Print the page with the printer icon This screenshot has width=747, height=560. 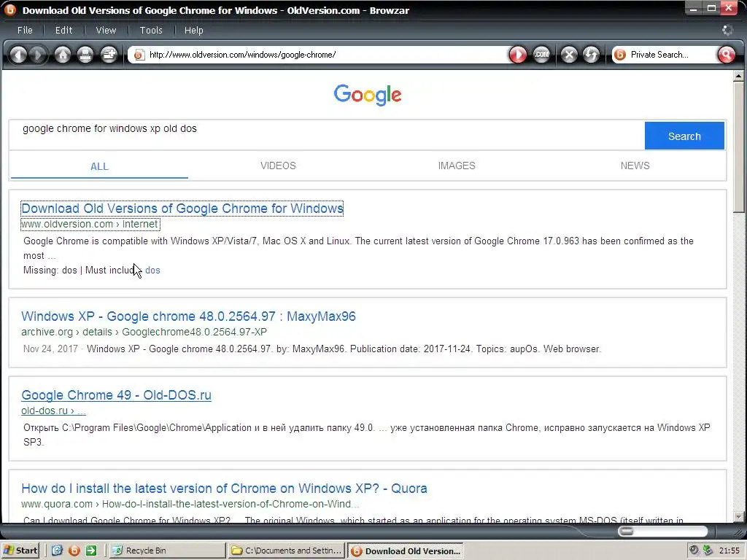tap(85, 55)
